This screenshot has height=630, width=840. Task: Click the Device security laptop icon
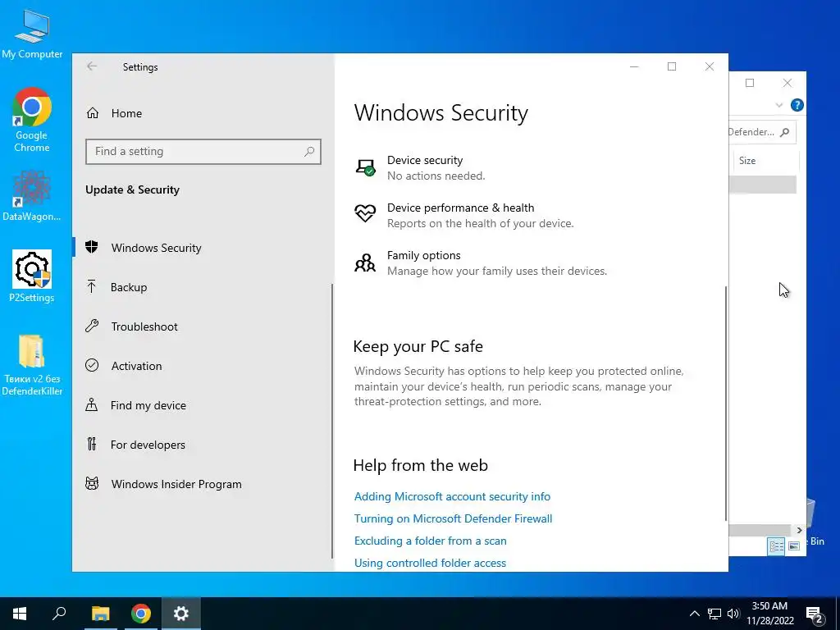click(365, 167)
